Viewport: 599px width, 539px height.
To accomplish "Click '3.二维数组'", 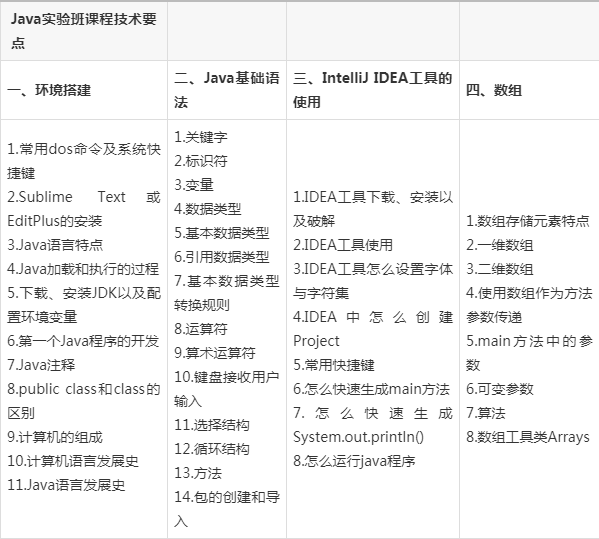I will click(x=500, y=269).
